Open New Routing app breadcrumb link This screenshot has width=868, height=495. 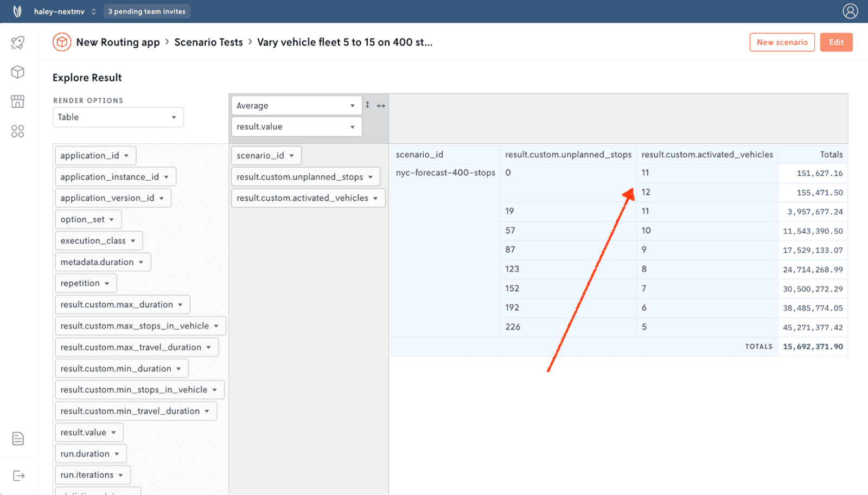pos(118,42)
